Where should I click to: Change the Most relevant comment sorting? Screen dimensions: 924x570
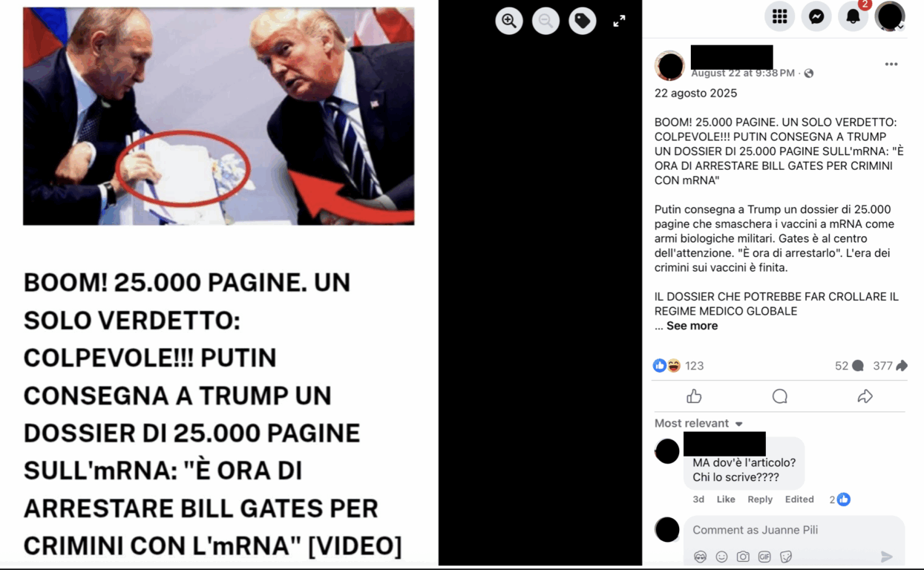coord(698,423)
